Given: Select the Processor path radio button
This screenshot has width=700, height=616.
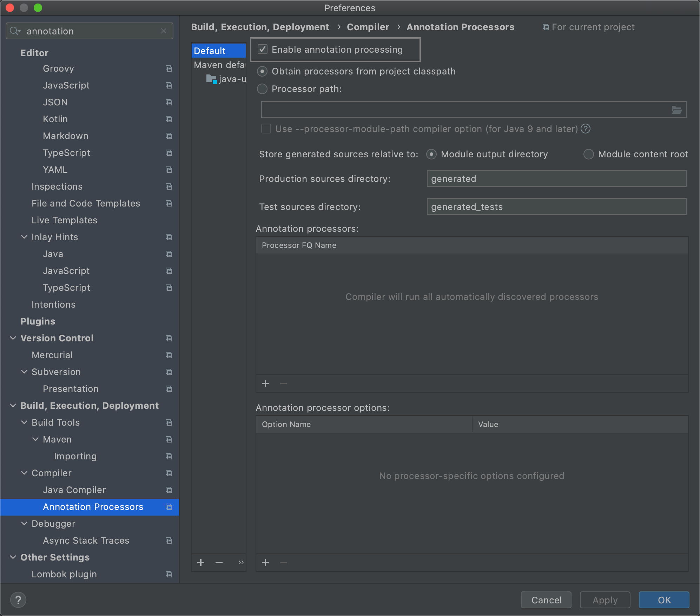Looking at the screenshot, I should (x=262, y=89).
